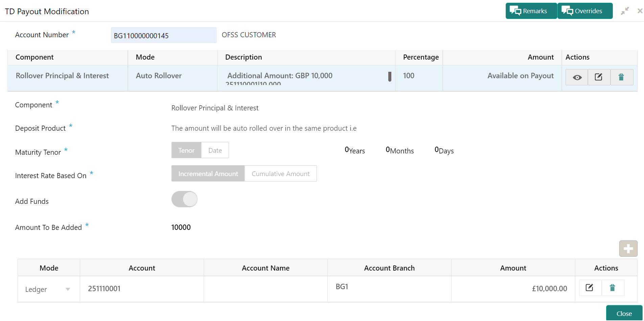644x321 pixels.
Task: Click the Account Number input field
Action: coord(163,36)
